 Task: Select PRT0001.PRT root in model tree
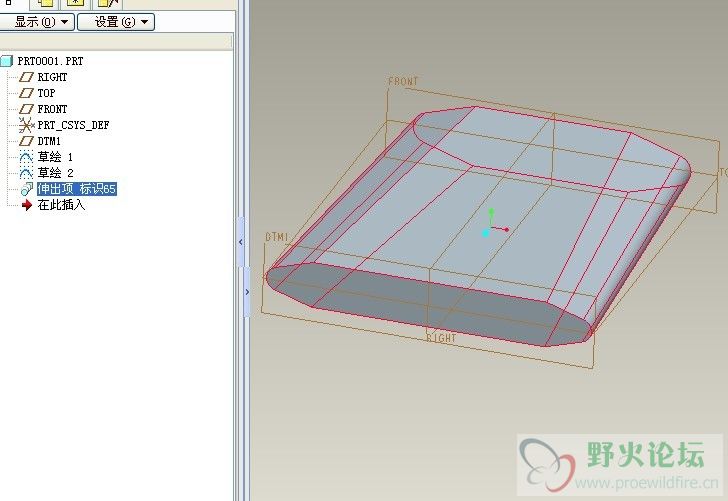[x=50, y=61]
